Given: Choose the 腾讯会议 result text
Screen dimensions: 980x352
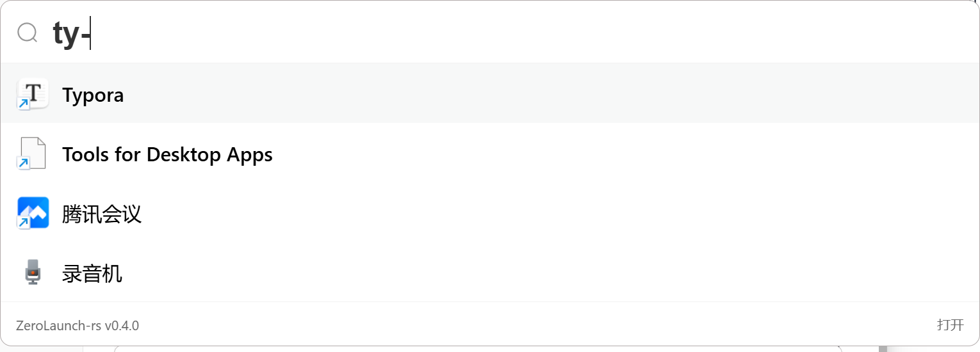Looking at the screenshot, I should tap(101, 214).
